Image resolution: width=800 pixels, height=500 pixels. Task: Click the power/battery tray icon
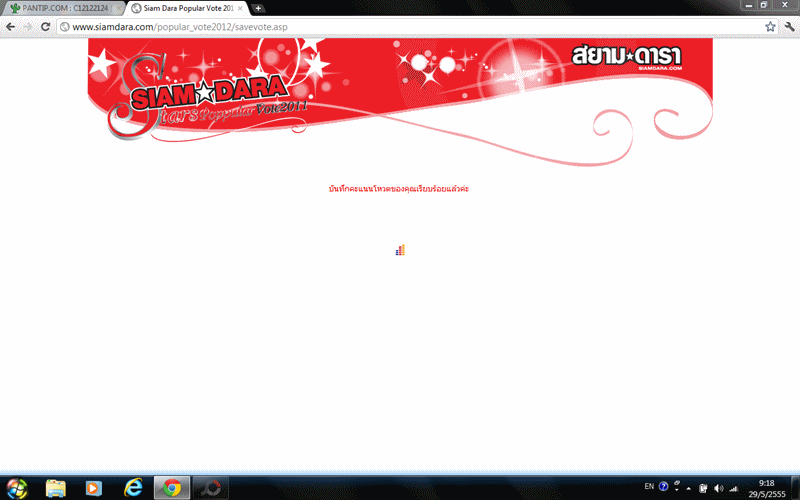(703, 488)
